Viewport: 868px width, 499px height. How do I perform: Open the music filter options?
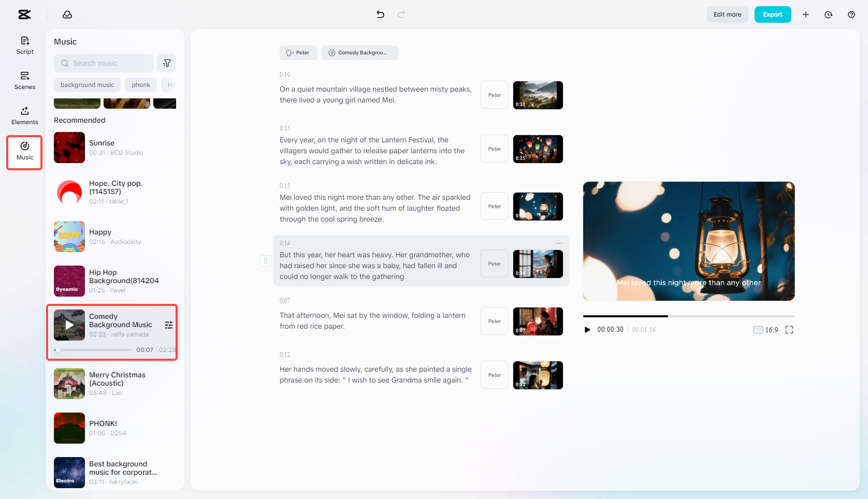[167, 63]
